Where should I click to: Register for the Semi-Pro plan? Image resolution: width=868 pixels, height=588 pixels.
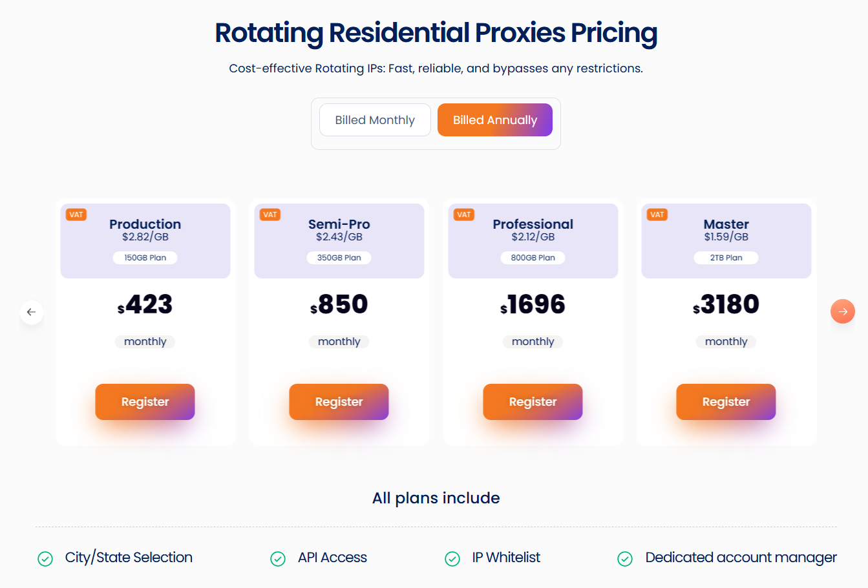pos(339,402)
